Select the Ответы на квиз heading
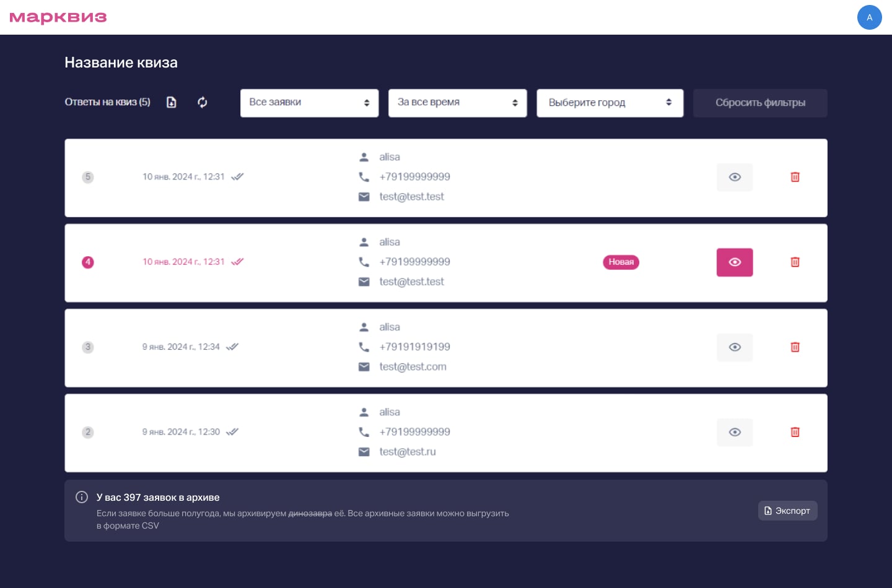This screenshot has height=588, width=892. 107,102
